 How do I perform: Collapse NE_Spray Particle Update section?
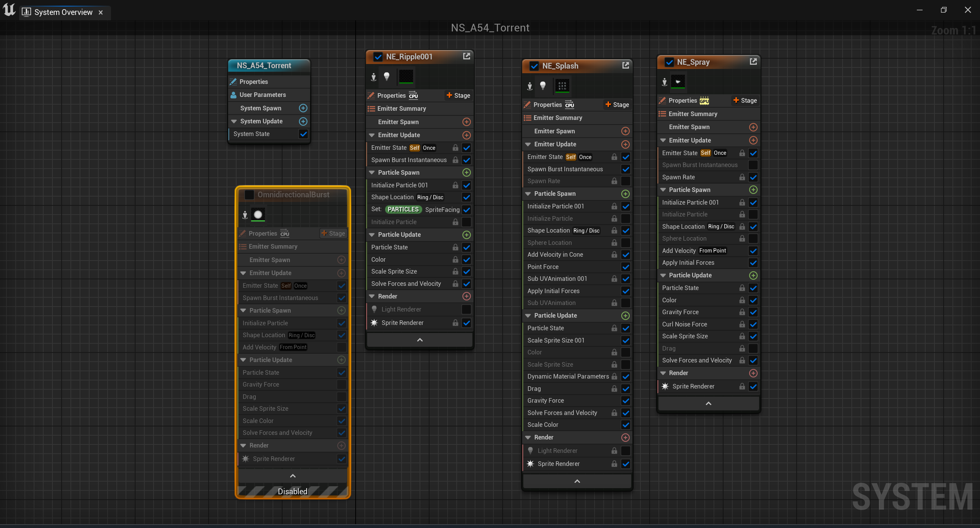point(663,275)
